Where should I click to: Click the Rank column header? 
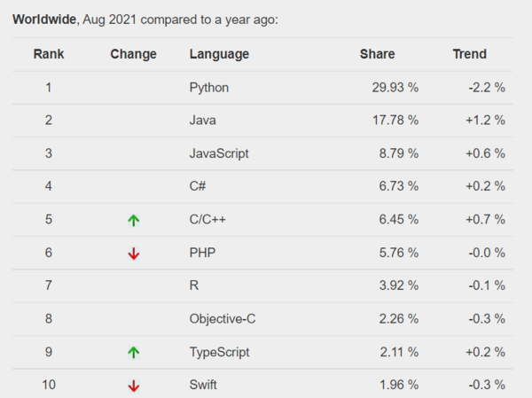(49, 54)
